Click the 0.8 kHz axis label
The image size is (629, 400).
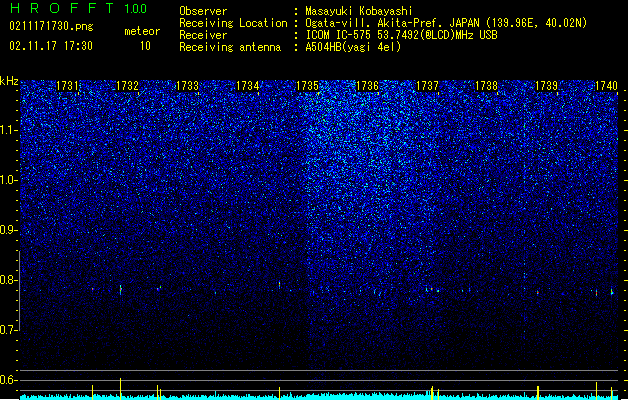pos(9,280)
